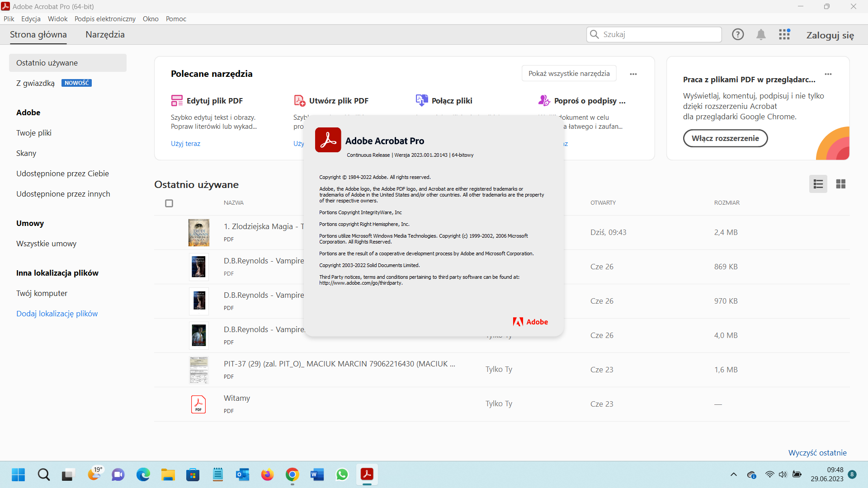Image resolution: width=868 pixels, height=488 pixels.
Task: Open the Podpis elektroniczny menu
Action: click(x=105, y=19)
